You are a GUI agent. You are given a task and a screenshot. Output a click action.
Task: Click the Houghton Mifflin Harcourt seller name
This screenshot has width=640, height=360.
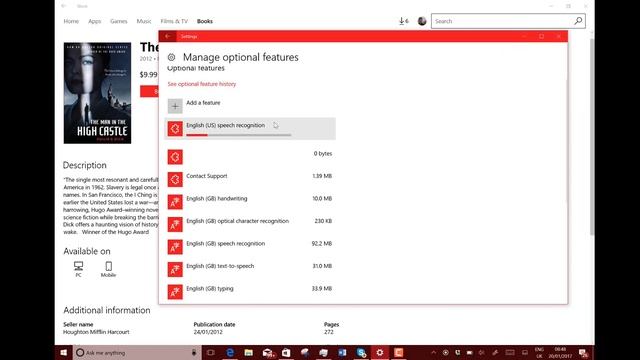click(x=96, y=332)
